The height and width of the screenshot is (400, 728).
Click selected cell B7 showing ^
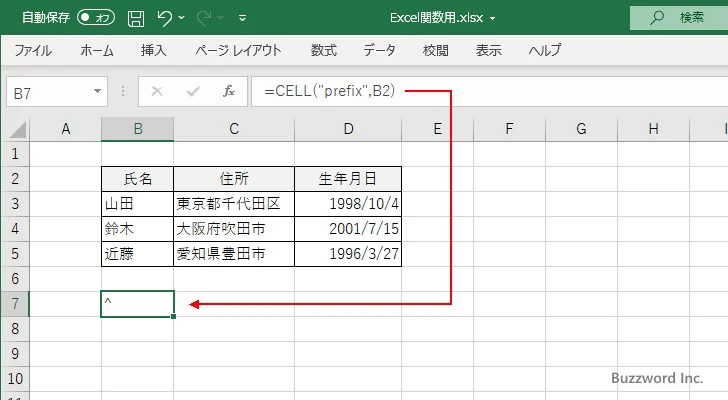coord(137,304)
